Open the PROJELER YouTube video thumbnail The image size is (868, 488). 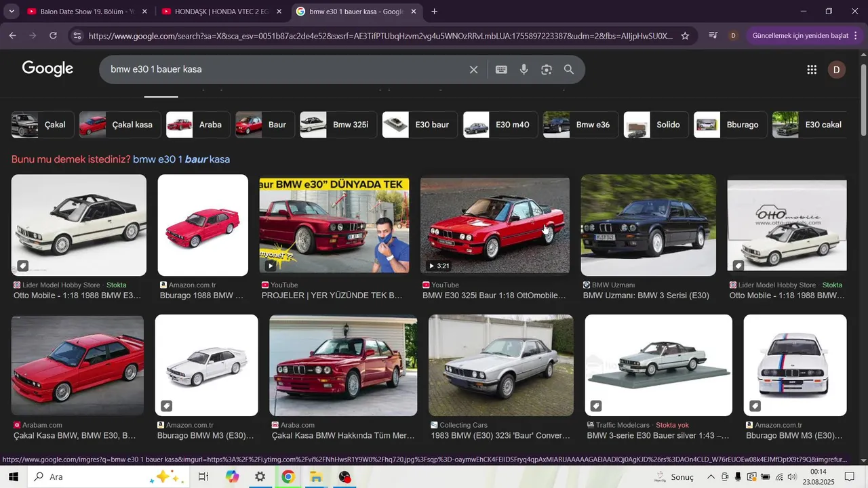click(334, 226)
